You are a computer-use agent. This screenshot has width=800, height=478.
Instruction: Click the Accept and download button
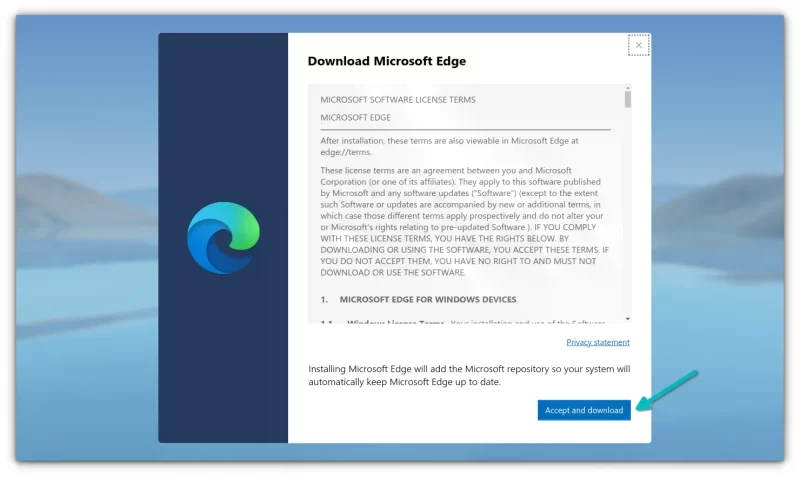tap(584, 410)
